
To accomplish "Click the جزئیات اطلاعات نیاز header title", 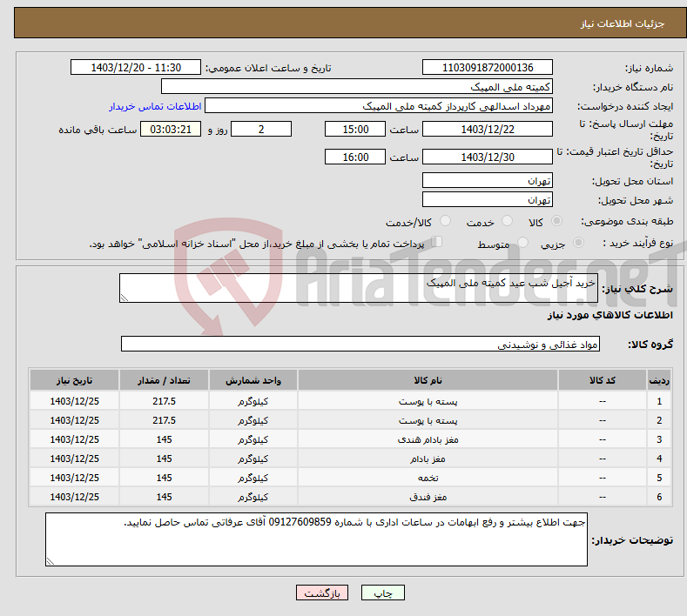I will click(623, 23).
